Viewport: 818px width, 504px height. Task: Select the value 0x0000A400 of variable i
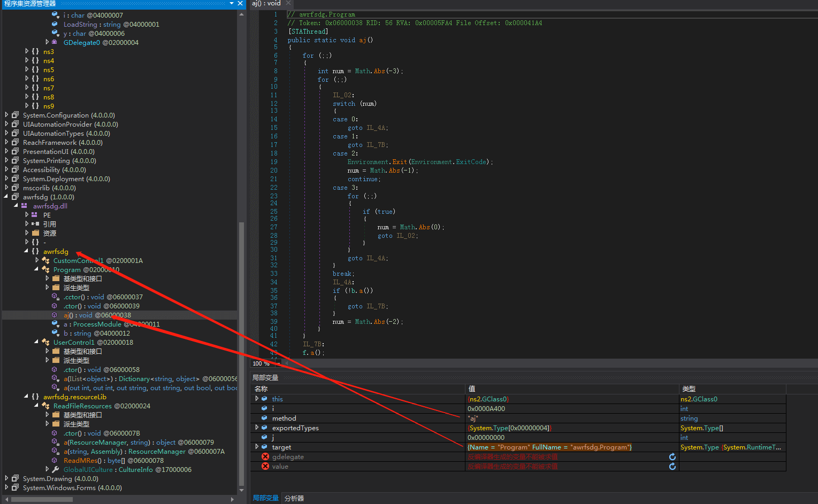pos(486,408)
